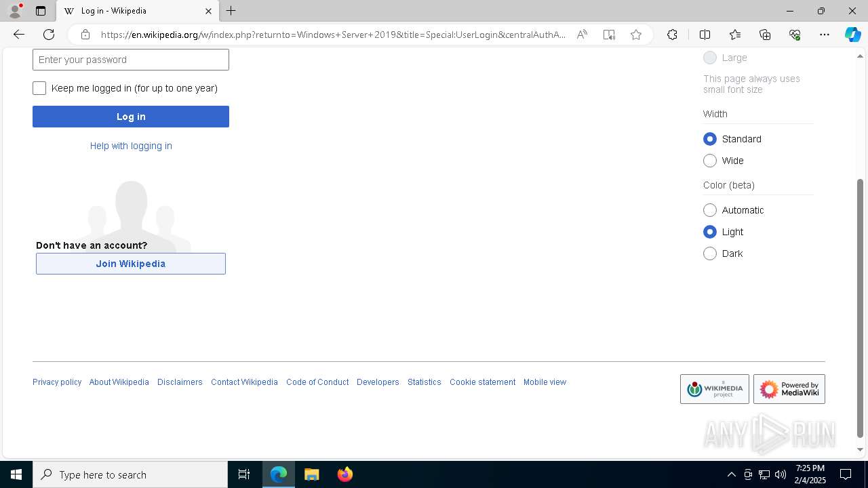Open the site information lock icon

[x=85, y=35]
